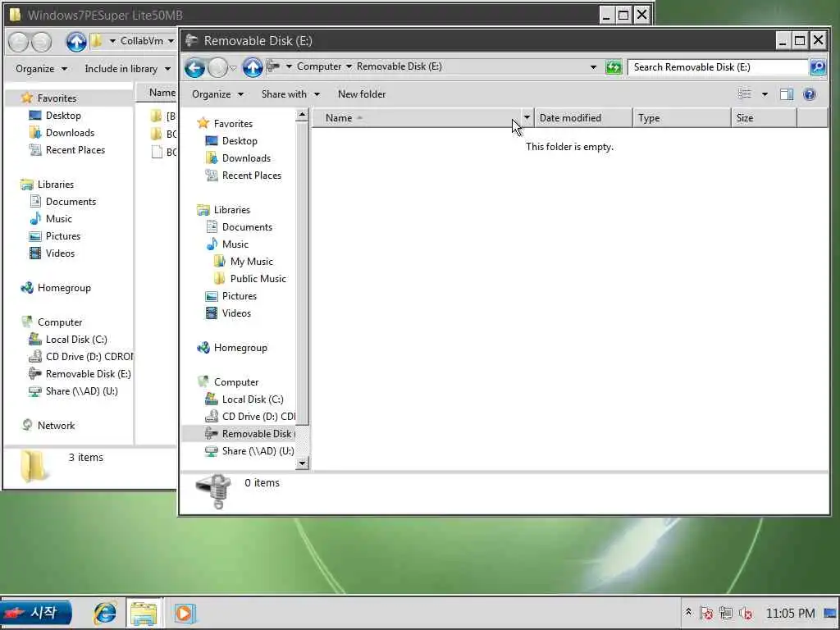840x630 pixels.
Task: Click the Search Removable Disk (E:) field
Action: pos(718,67)
